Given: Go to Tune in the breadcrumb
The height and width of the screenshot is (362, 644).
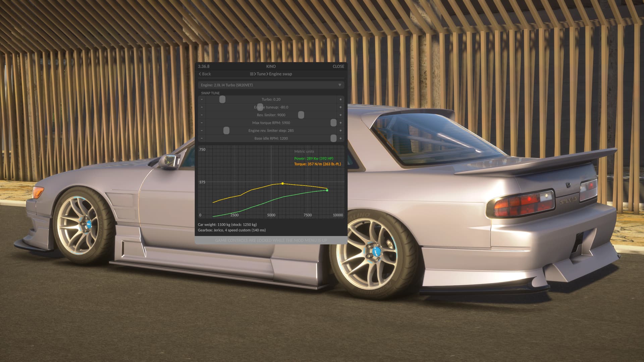Looking at the screenshot, I should click(x=261, y=74).
